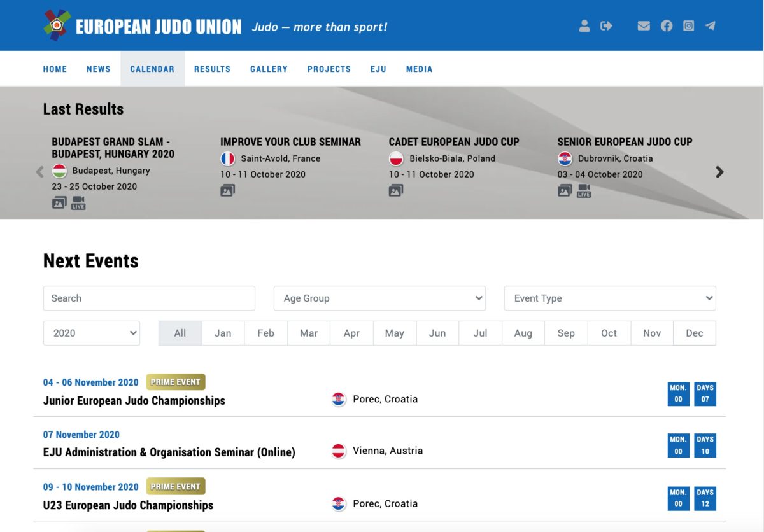Open the email envelope icon
The width and height of the screenshot is (764, 532).
click(x=644, y=26)
